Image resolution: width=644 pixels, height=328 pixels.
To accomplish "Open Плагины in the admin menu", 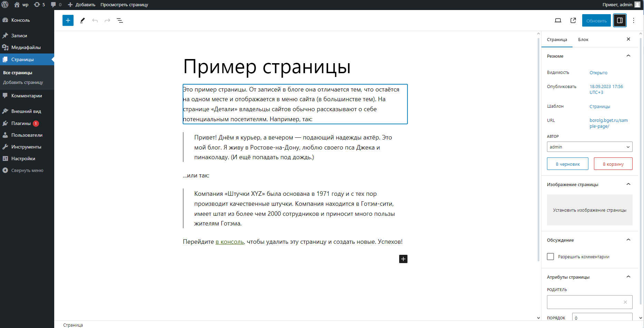I will (21, 123).
